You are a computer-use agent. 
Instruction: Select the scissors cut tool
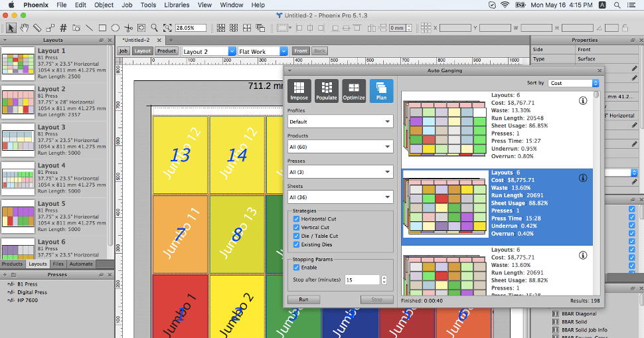click(129, 28)
